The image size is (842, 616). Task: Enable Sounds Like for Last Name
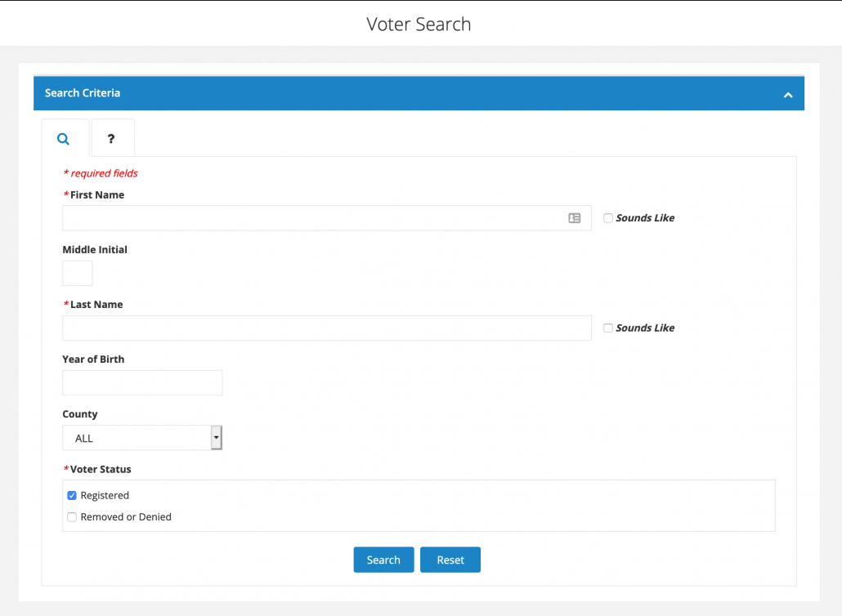tap(608, 328)
